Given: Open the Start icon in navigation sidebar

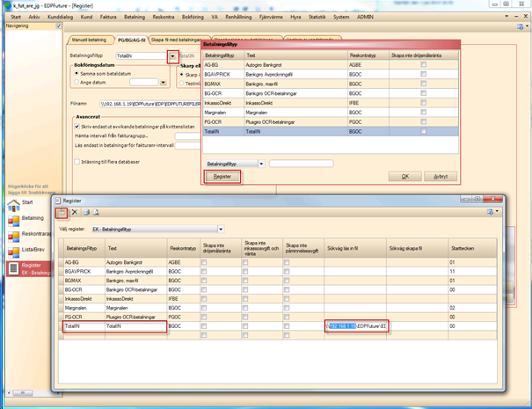Looking at the screenshot, I should point(15,205).
